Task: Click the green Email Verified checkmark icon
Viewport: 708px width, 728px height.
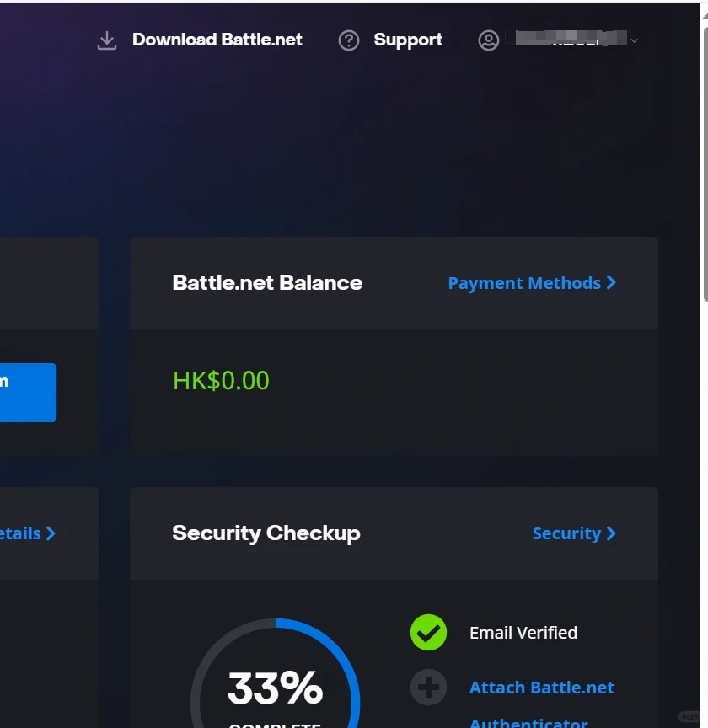Action: pyautogui.click(x=428, y=632)
